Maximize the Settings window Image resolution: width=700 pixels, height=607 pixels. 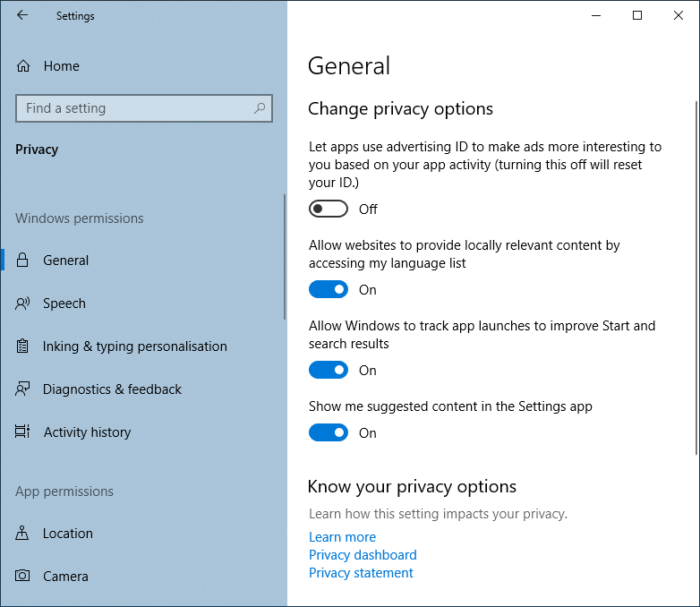(x=637, y=15)
